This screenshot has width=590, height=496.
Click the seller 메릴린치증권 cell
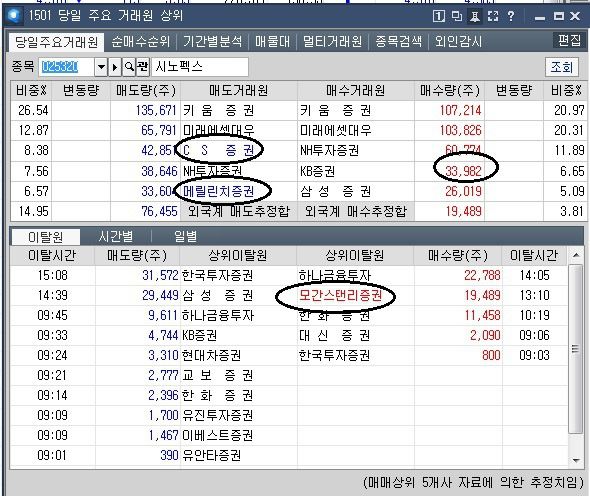(239, 191)
